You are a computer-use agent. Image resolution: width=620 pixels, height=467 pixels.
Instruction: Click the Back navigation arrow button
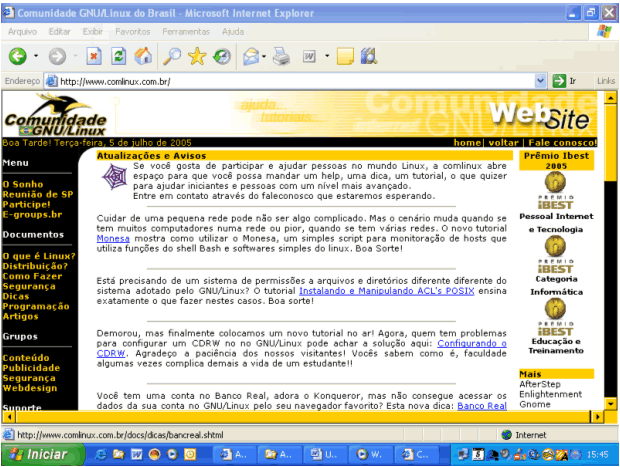click(17, 56)
